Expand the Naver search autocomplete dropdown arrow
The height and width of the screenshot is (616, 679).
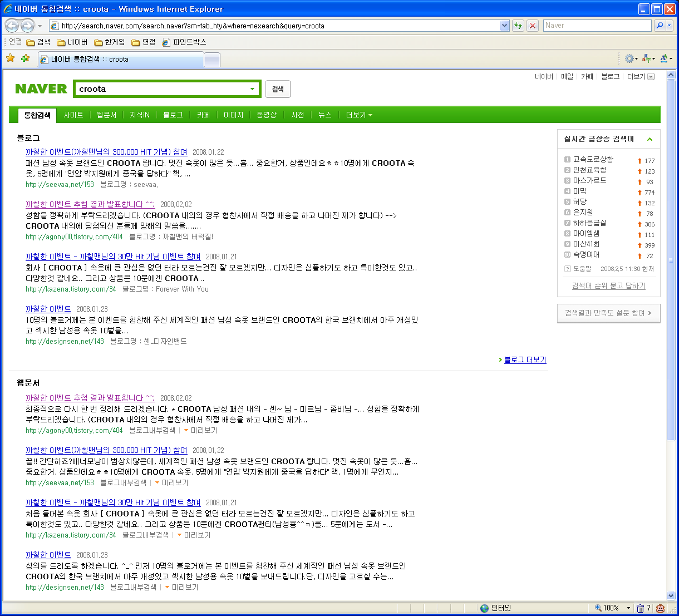252,89
